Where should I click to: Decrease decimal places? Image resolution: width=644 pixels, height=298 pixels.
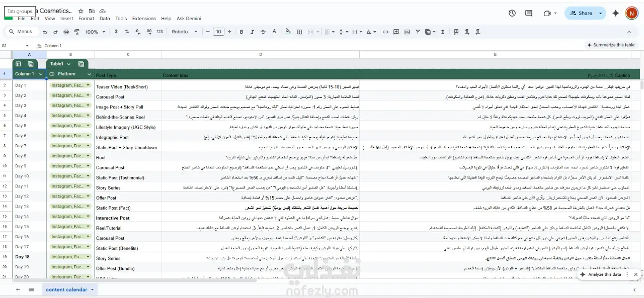tap(137, 32)
